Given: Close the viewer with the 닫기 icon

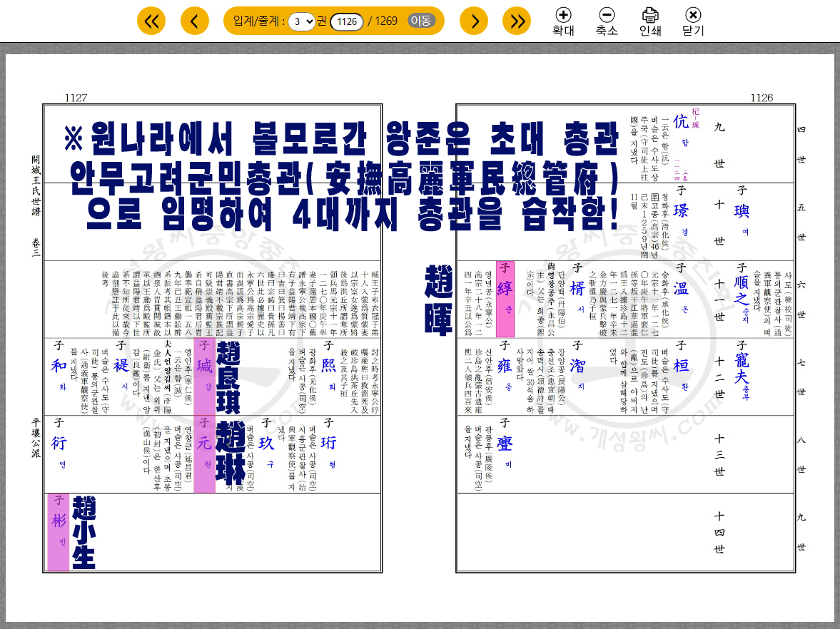Looking at the screenshot, I should 693,21.
